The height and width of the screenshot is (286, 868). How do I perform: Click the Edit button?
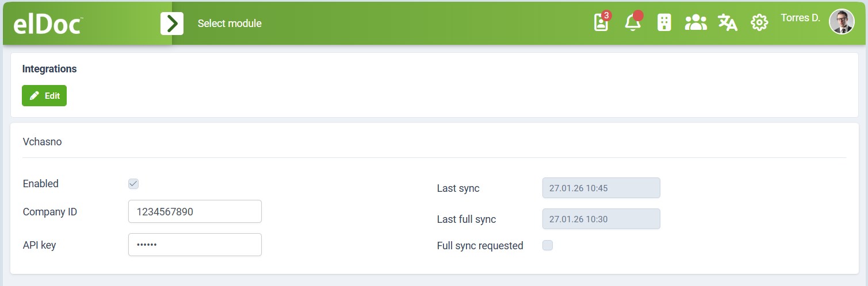(44, 96)
